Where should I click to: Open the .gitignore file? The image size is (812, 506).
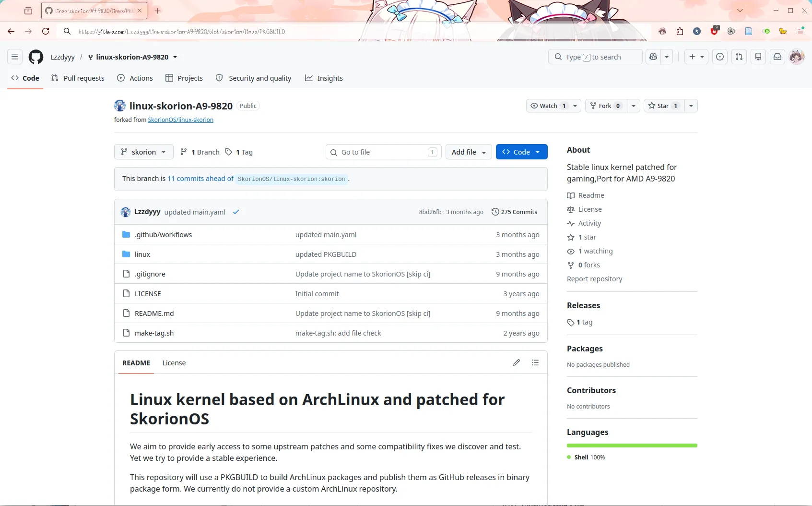150,274
